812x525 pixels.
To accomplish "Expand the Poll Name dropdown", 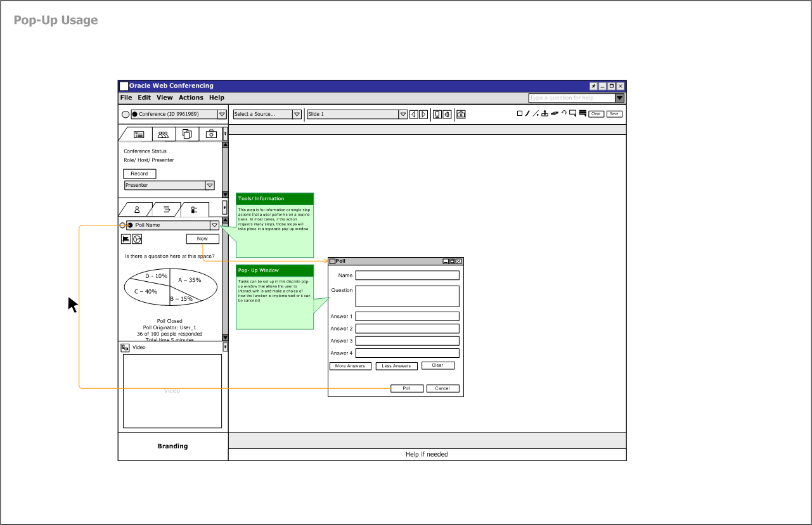I will [214, 225].
